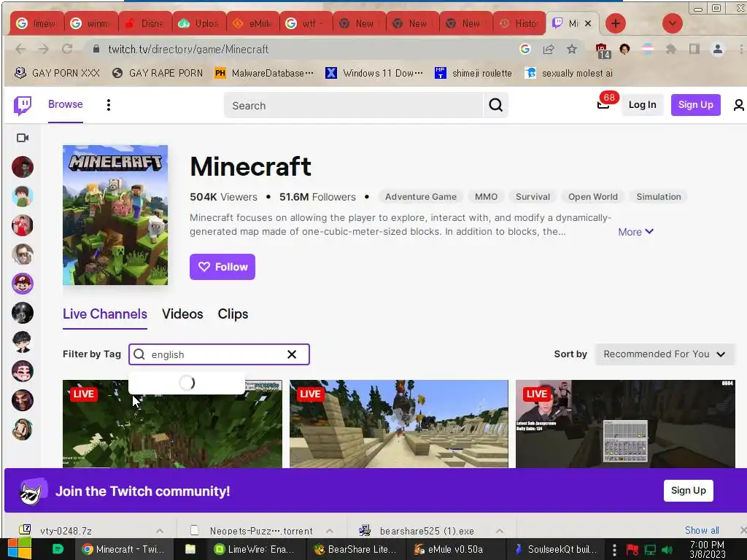Focus the Twitch Search field
Screen dimensions: 747x560
(354, 105)
